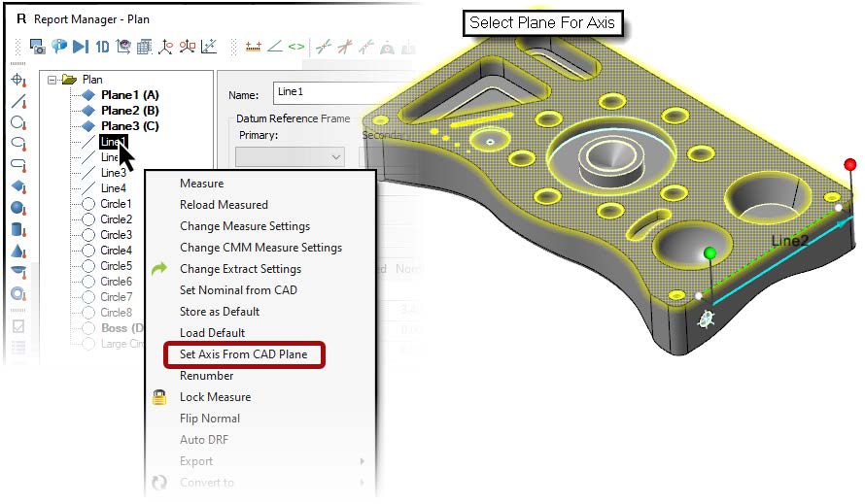Click the blue info bubble toolbar icon

[59, 47]
